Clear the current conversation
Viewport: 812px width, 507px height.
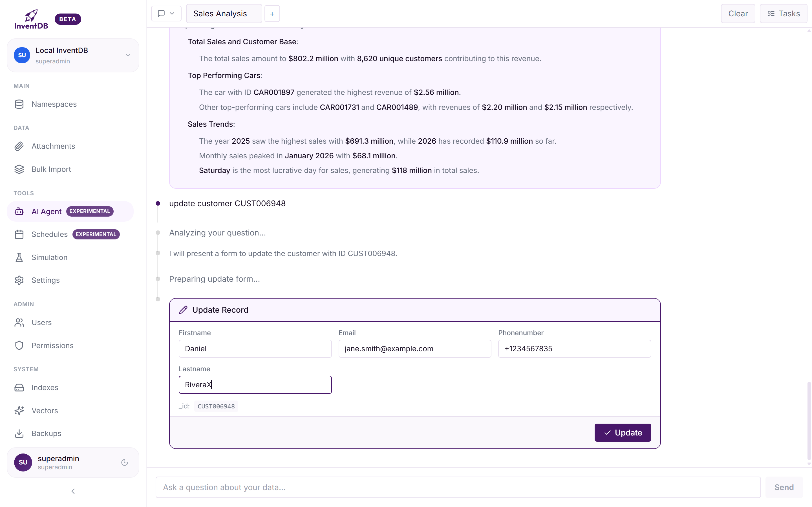tap(738, 14)
